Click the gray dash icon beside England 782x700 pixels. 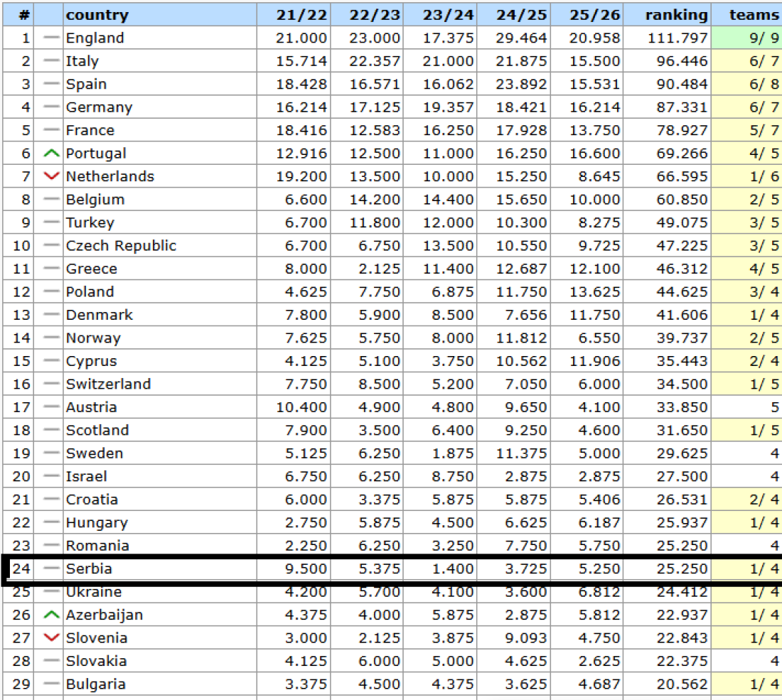[x=50, y=38]
